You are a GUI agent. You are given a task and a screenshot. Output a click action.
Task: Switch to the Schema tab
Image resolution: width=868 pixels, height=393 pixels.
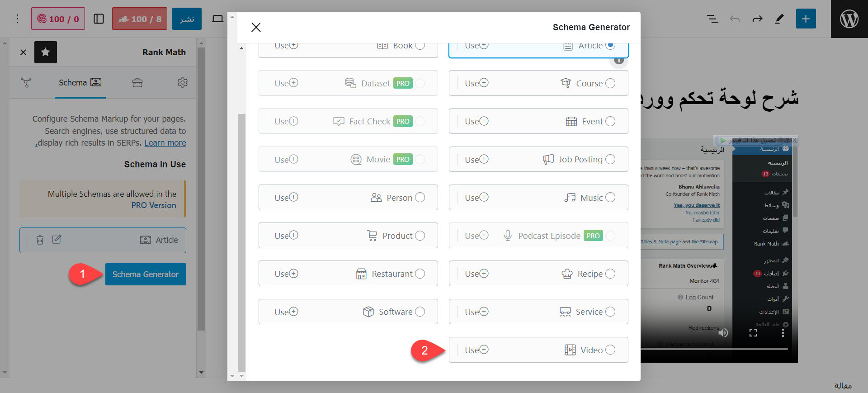(80, 83)
